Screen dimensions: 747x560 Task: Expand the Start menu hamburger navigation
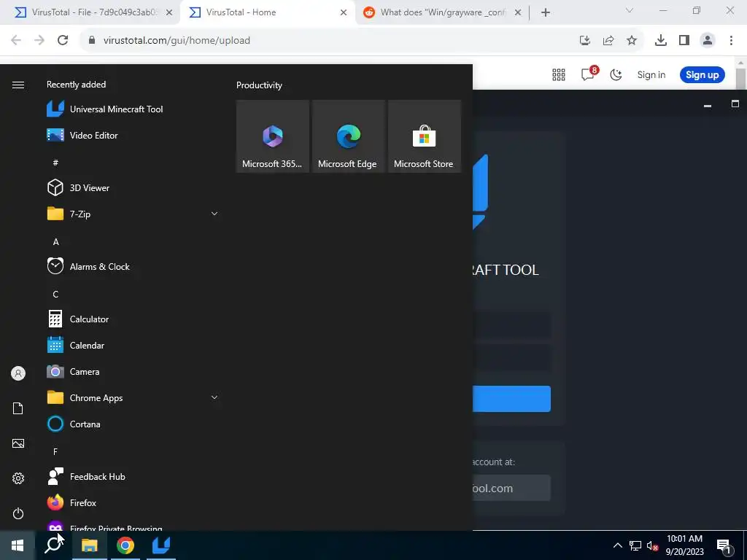[x=18, y=85]
